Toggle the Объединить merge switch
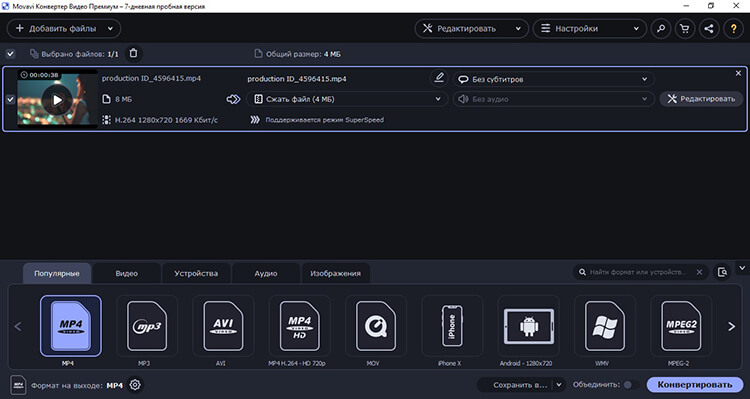This screenshot has width=750, height=399. [x=631, y=385]
